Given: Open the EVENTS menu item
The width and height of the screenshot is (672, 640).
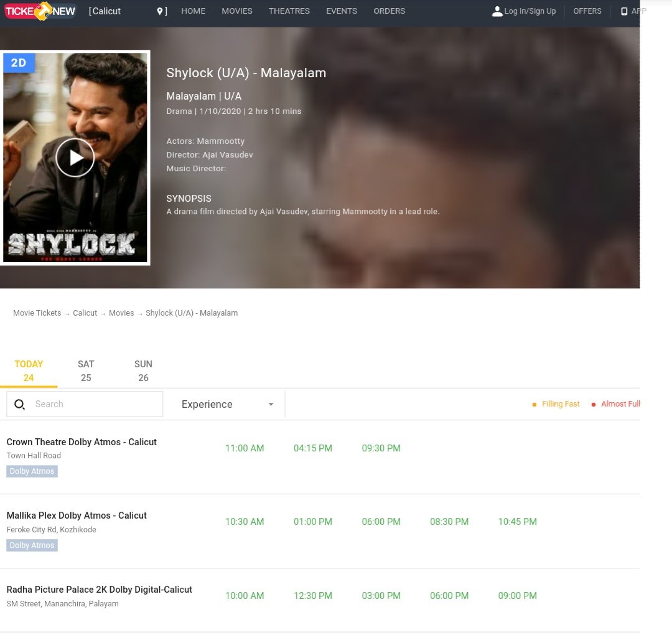Looking at the screenshot, I should coord(342,11).
